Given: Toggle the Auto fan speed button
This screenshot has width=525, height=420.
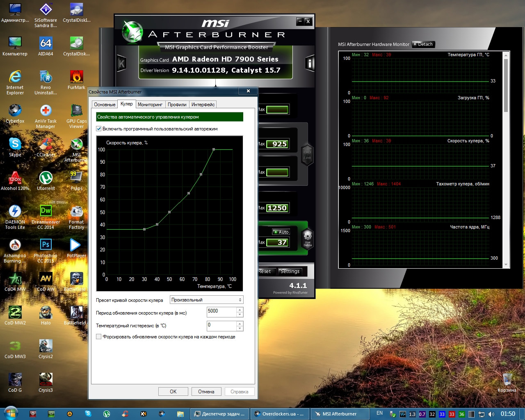Looking at the screenshot, I should (281, 232).
